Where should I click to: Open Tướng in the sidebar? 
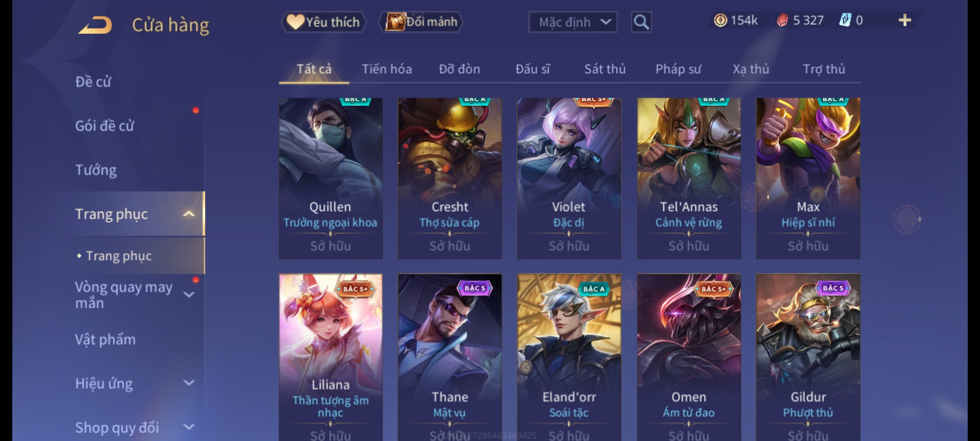[x=96, y=170]
